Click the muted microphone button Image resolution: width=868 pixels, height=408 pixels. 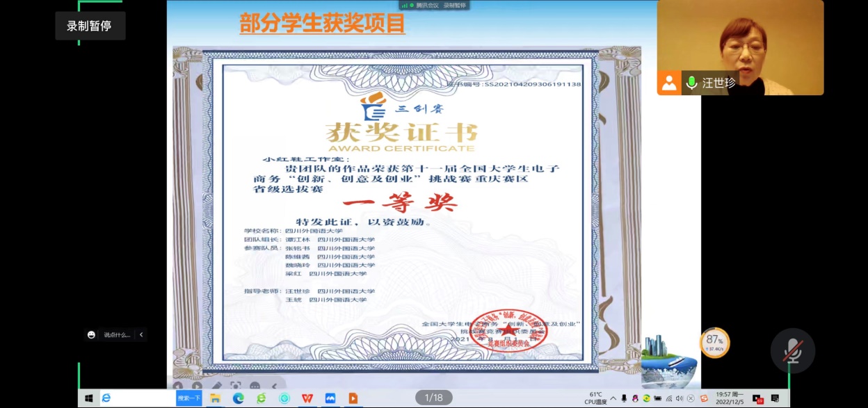coord(792,351)
